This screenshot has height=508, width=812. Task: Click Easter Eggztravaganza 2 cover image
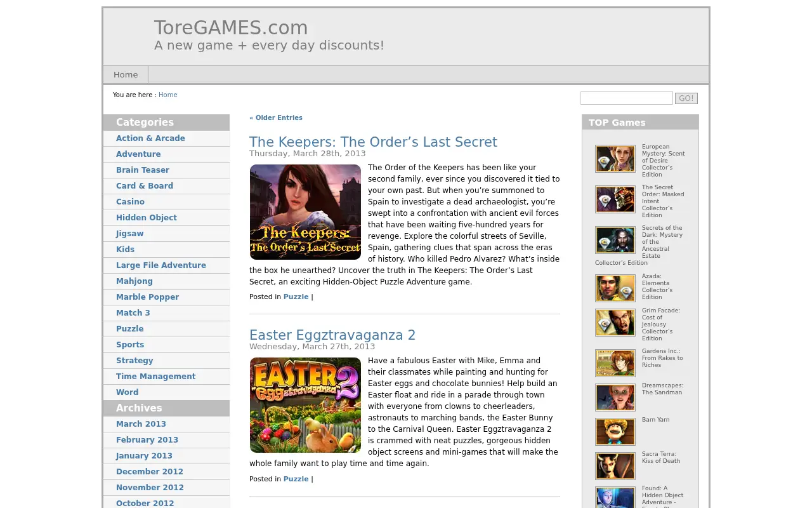(305, 405)
